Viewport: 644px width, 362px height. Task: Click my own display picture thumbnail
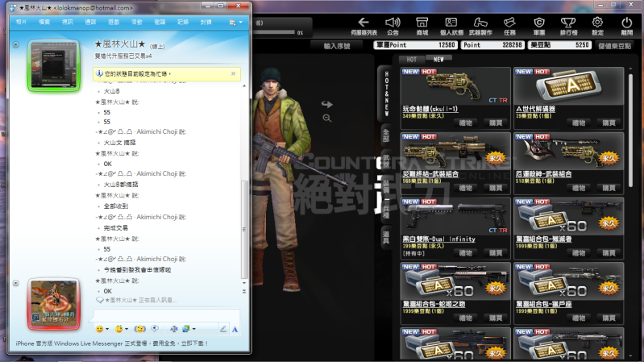(54, 304)
